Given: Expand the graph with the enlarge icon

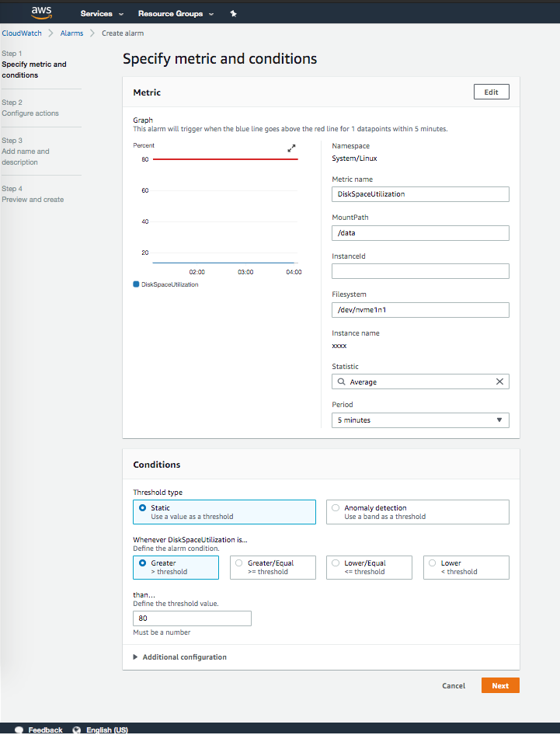Looking at the screenshot, I should [291, 148].
